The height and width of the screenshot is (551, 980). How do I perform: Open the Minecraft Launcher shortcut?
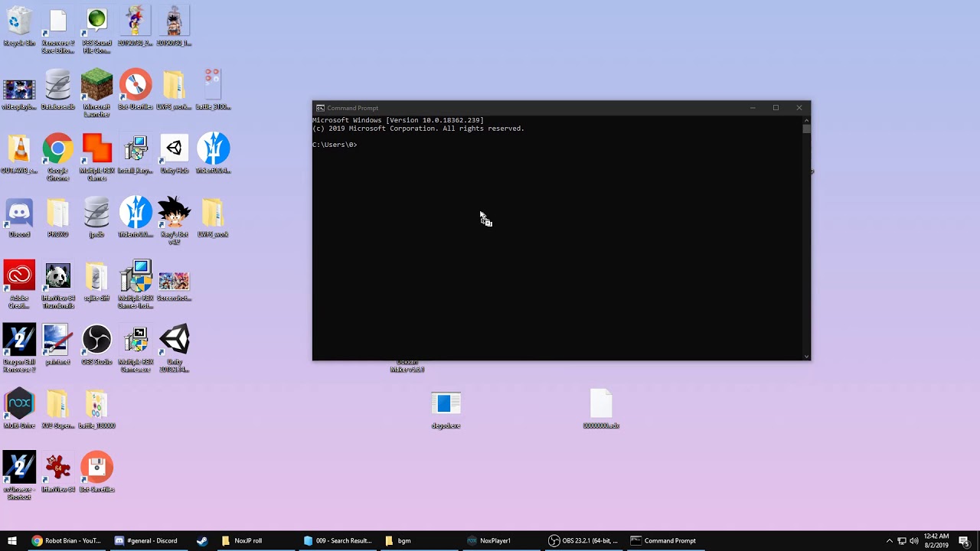96,93
